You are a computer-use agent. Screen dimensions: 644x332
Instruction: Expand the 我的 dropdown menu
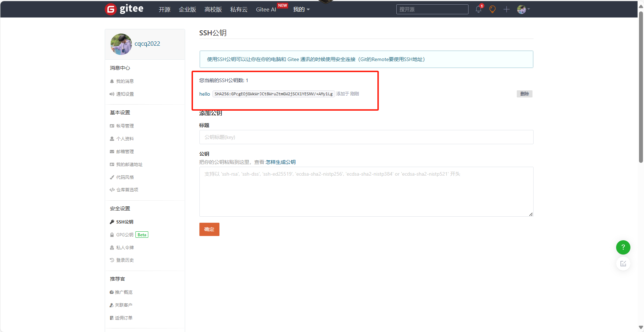(301, 10)
